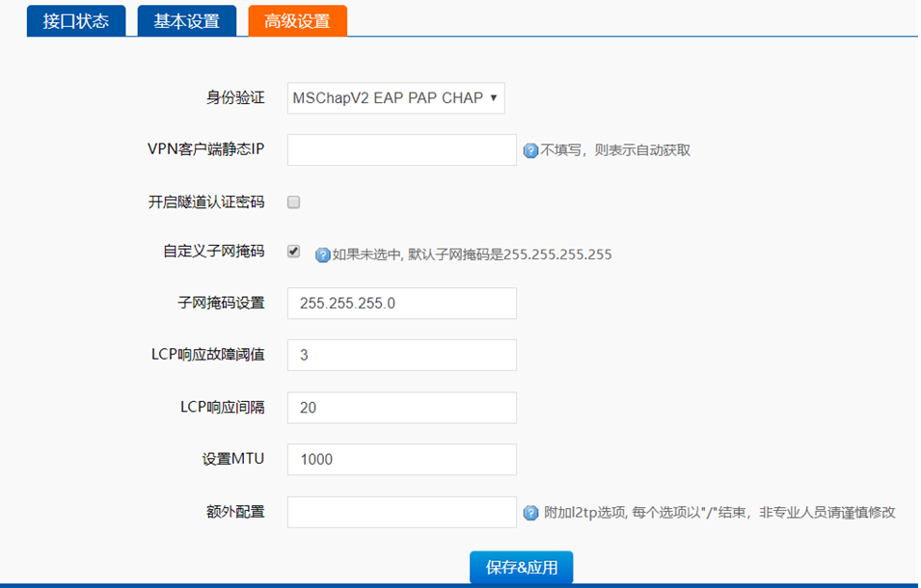Switch to the 接口状态 tab
The image size is (921, 588).
tap(76, 21)
